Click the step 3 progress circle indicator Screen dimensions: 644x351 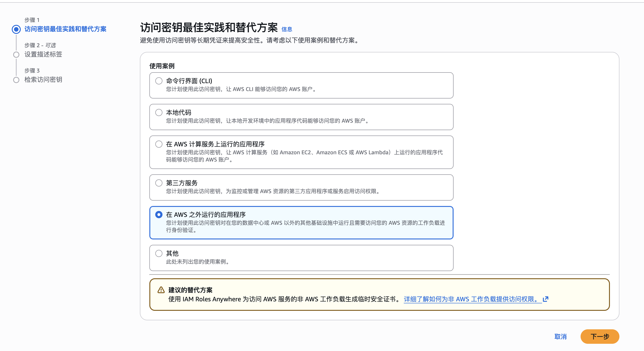16,80
